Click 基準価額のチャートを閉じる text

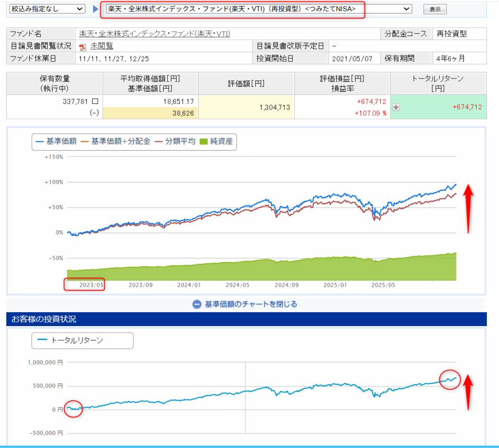click(251, 304)
